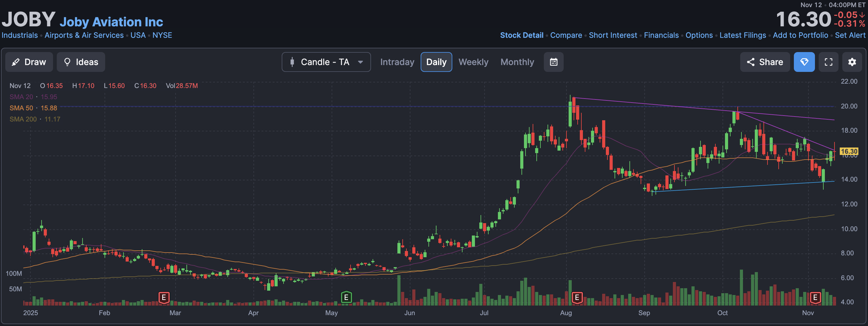Click the candlestick icon in chart type selector
868x326 pixels.
coord(292,62)
